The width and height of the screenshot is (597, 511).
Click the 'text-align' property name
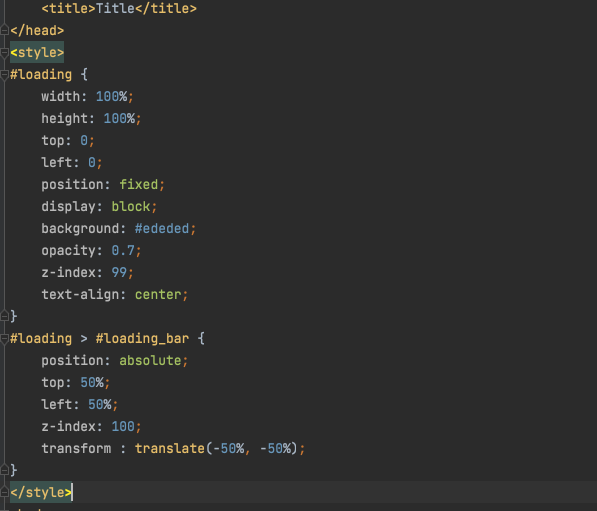[80, 295]
